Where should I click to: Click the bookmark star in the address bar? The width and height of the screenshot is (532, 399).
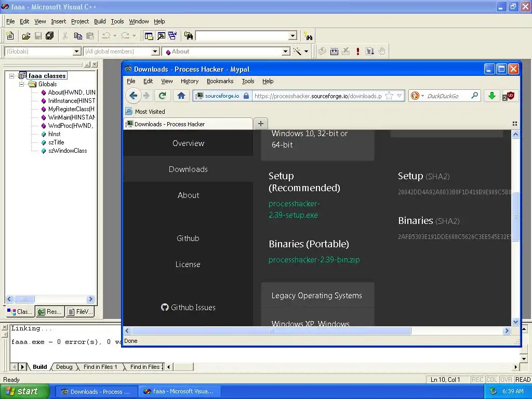point(389,96)
